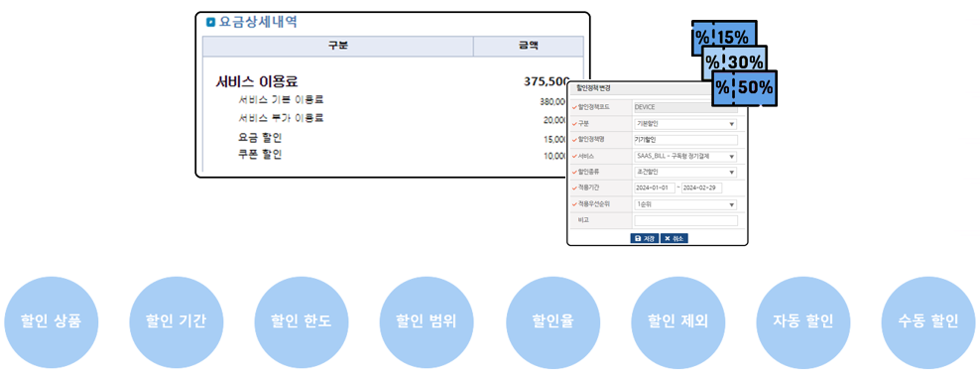980x377 pixels.
Task: Select the 할인 상품 circle
Action: (x=52, y=322)
